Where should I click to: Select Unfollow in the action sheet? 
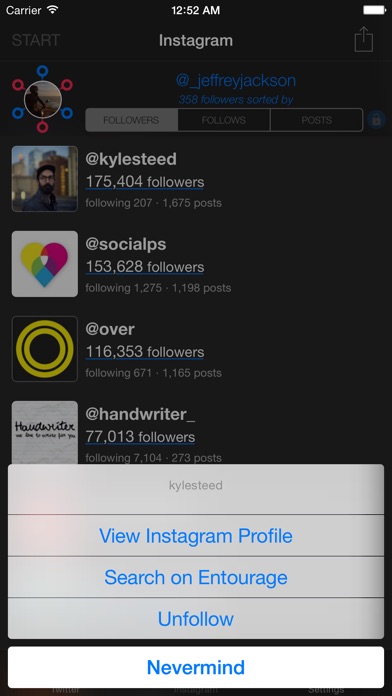point(196,619)
